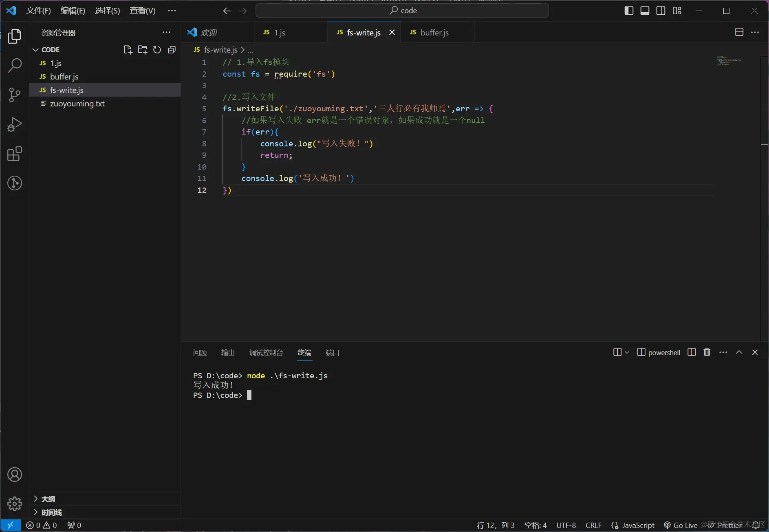Screen dimensions: 769x532
Task: Maximize the terminal panel with the chevron
Action: click(x=739, y=352)
